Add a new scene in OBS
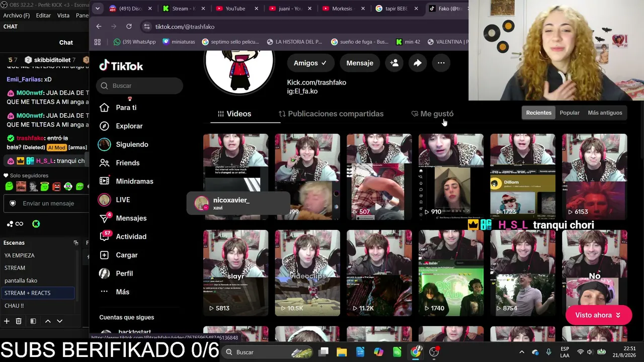Image resolution: width=644 pixels, height=362 pixels. pos(7,321)
